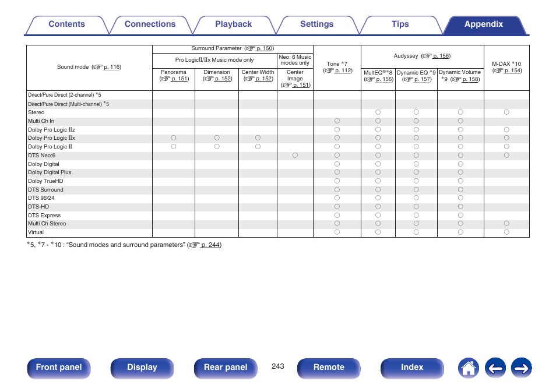
Task: Go to the Settings tab
Action: (x=316, y=24)
